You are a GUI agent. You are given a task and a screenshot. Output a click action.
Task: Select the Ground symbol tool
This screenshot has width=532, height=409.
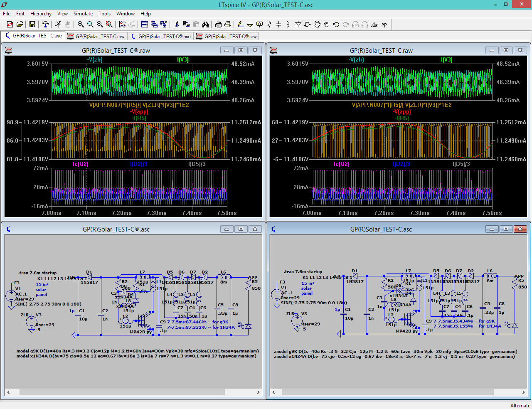(x=250, y=25)
